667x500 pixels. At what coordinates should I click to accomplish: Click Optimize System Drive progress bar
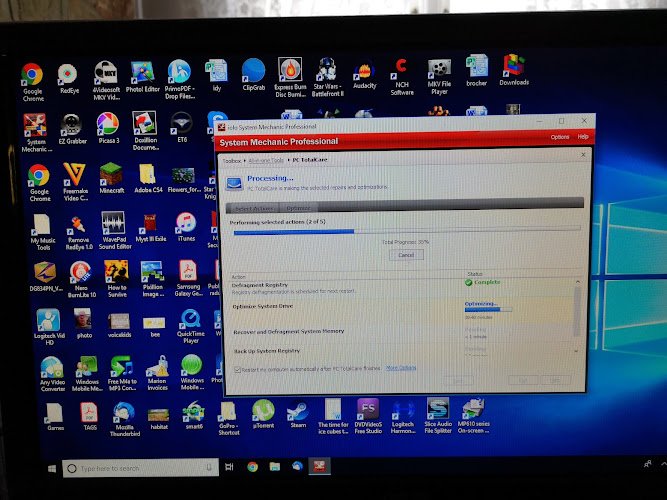pos(488,310)
